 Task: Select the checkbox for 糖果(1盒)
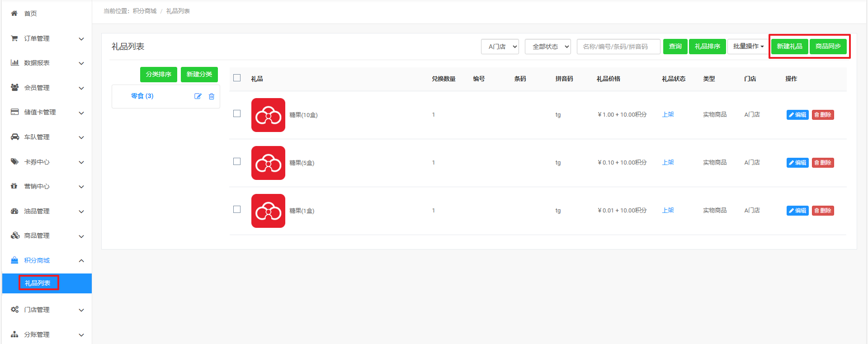237,209
